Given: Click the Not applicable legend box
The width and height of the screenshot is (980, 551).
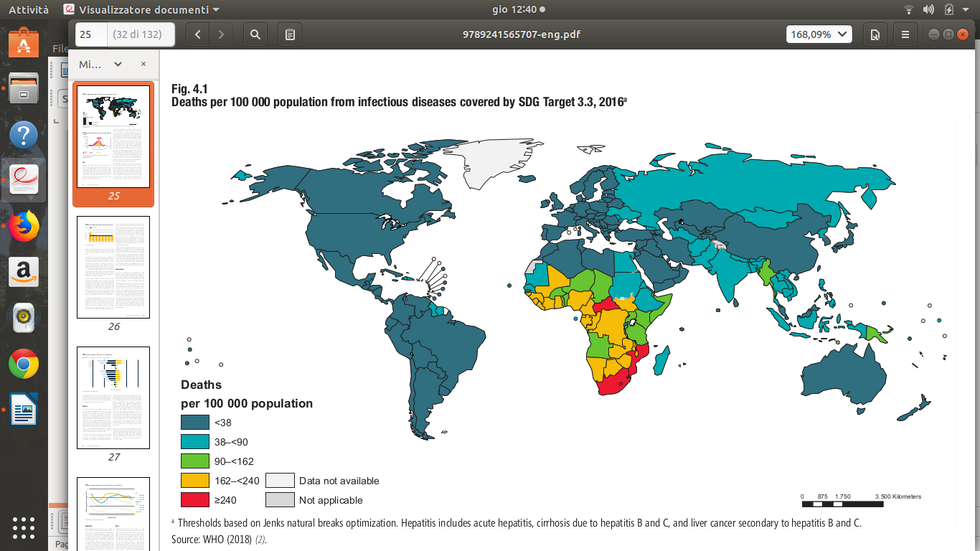Looking at the screenshot, I should coord(280,500).
